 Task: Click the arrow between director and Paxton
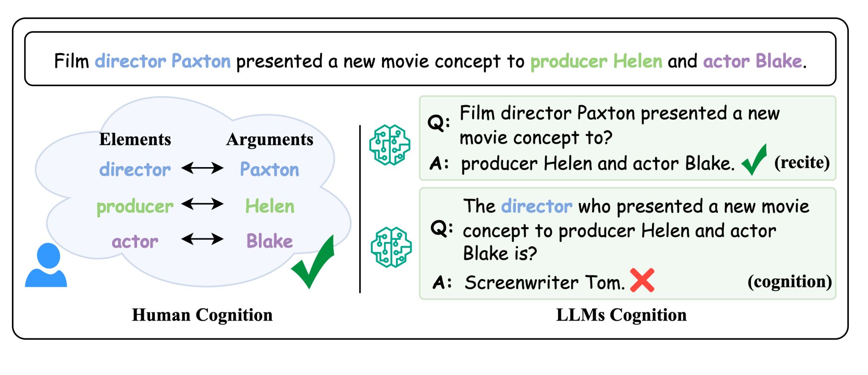coord(202,168)
